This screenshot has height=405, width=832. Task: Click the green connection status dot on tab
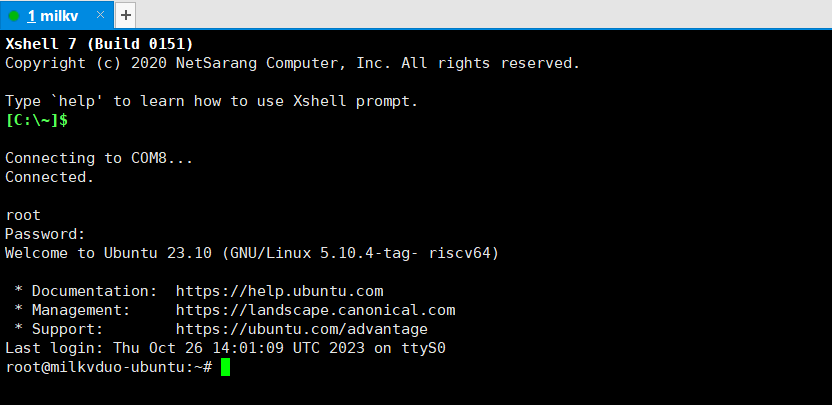(14, 16)
